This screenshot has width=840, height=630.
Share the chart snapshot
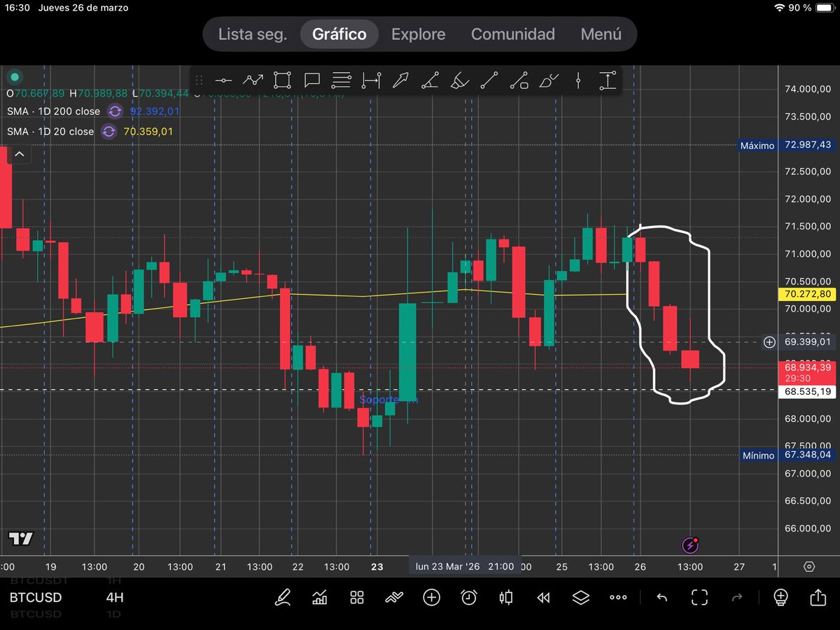(x=818, y=596)
